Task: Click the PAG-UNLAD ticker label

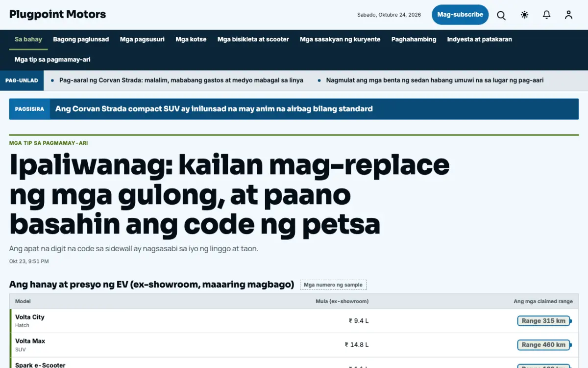Action: [x=22, y=80]
